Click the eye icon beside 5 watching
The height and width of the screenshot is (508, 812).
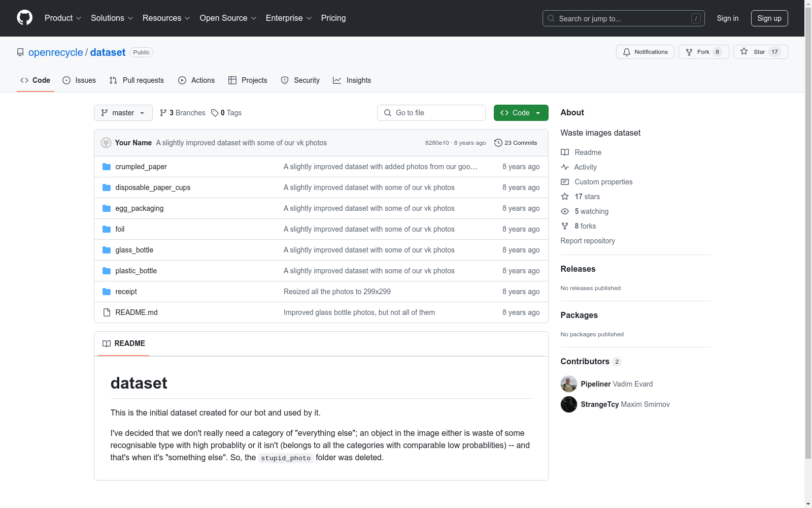[x=565, y=211]
